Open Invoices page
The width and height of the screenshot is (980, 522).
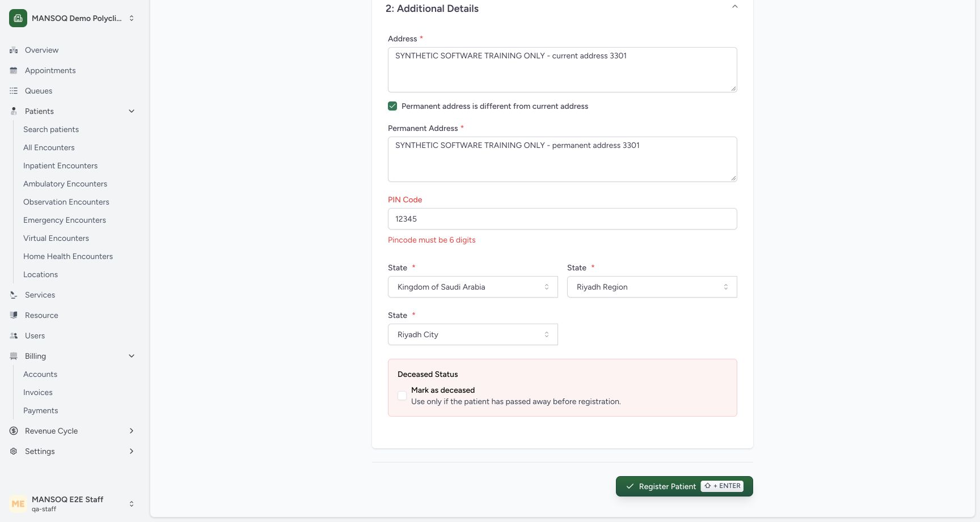pos(38,392)
